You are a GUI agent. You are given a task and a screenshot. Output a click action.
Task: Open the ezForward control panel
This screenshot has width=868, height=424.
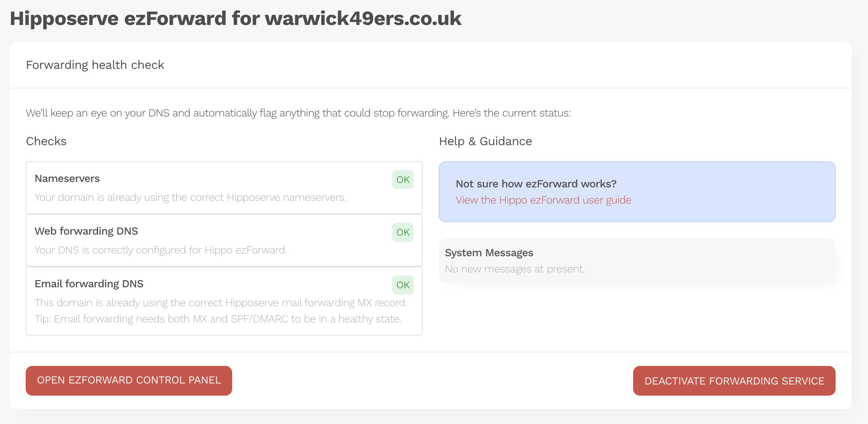[x=129, y=380]
